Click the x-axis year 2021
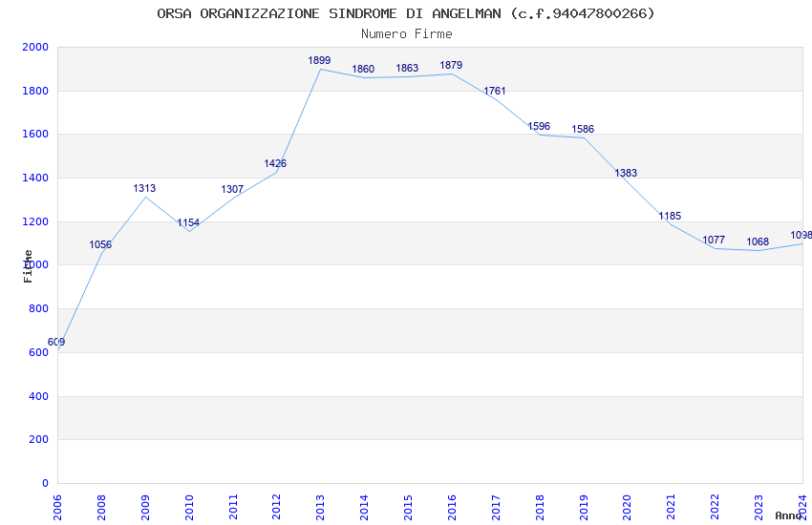Screen dimensions: 812x525 tap(672, 508)
